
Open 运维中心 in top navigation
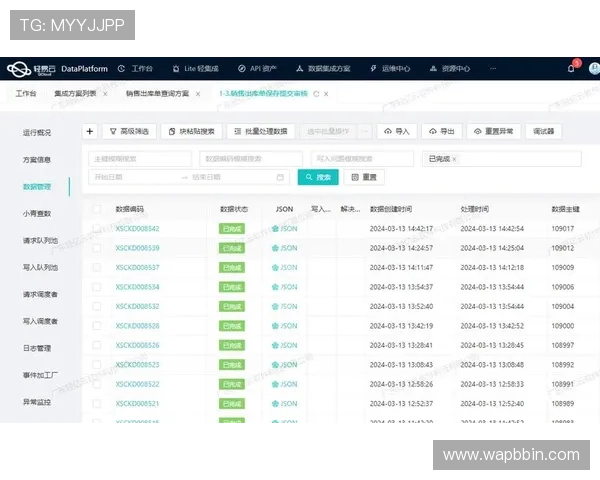point(390,69)
